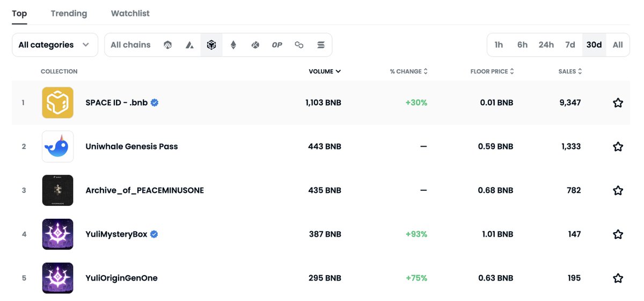Filter by Arbitrum chain icon
The width and height of the screenshot is (644, 301).
point(168,45)
